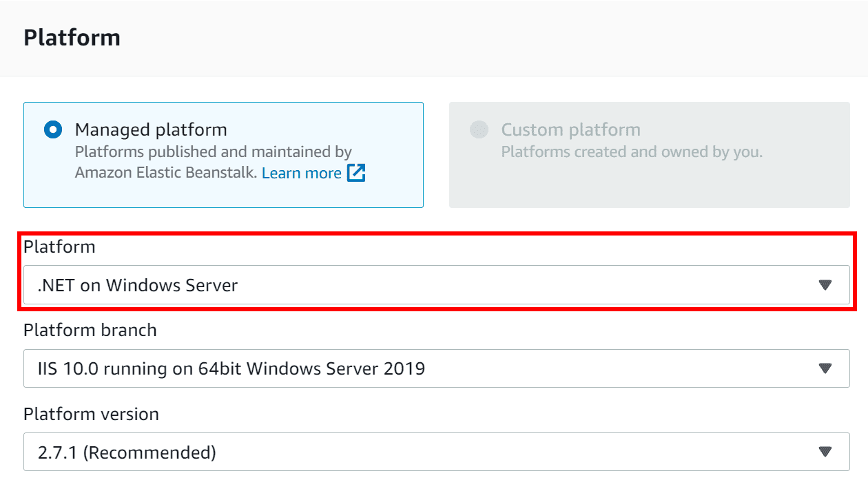Image resolution: width=868 pixels, height=491 pixels.
Task: Click the Platform branch field label
Action: [x=90, y=331]
